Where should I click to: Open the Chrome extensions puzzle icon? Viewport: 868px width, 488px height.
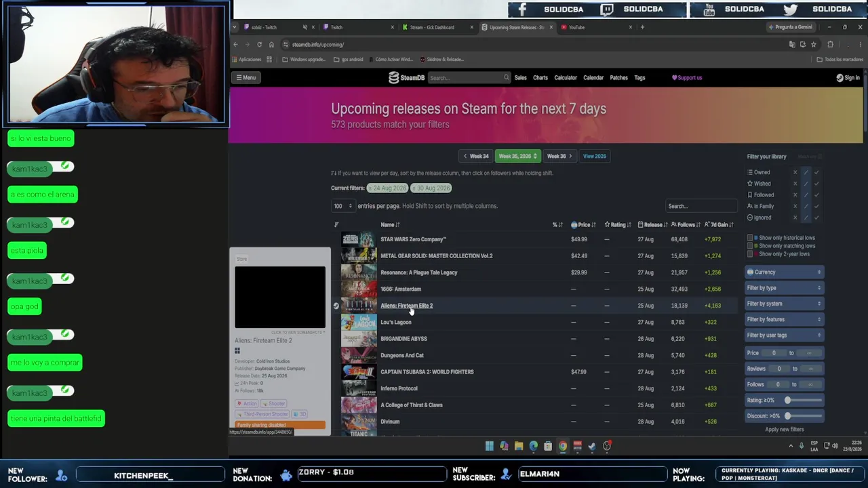831,45
